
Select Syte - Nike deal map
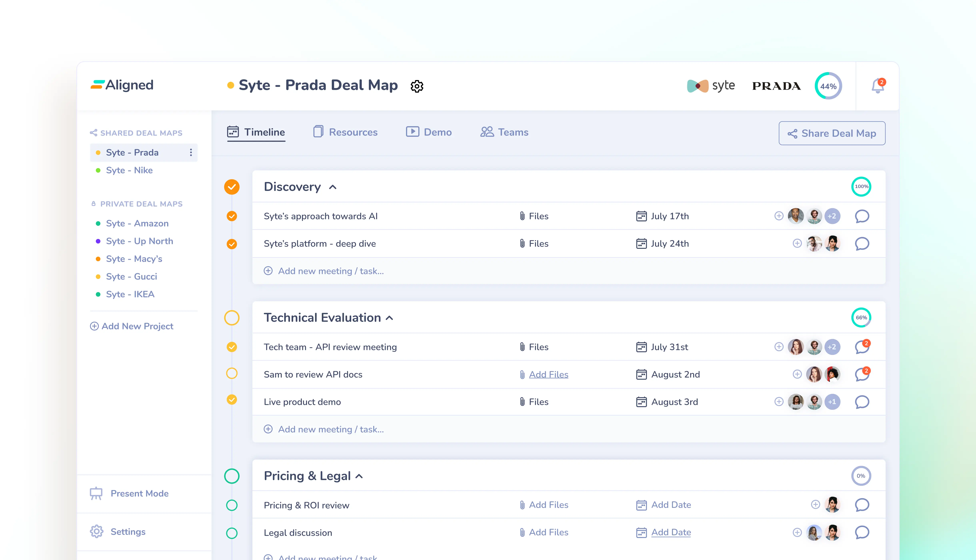[129, 170]
